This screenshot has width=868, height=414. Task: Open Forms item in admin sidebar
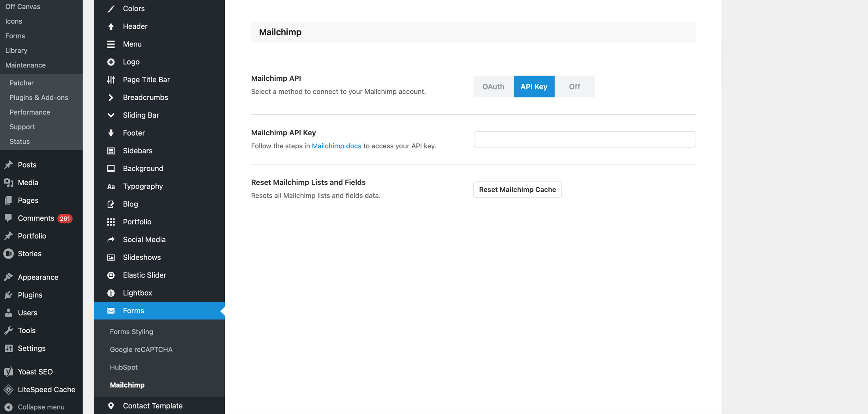15,35
